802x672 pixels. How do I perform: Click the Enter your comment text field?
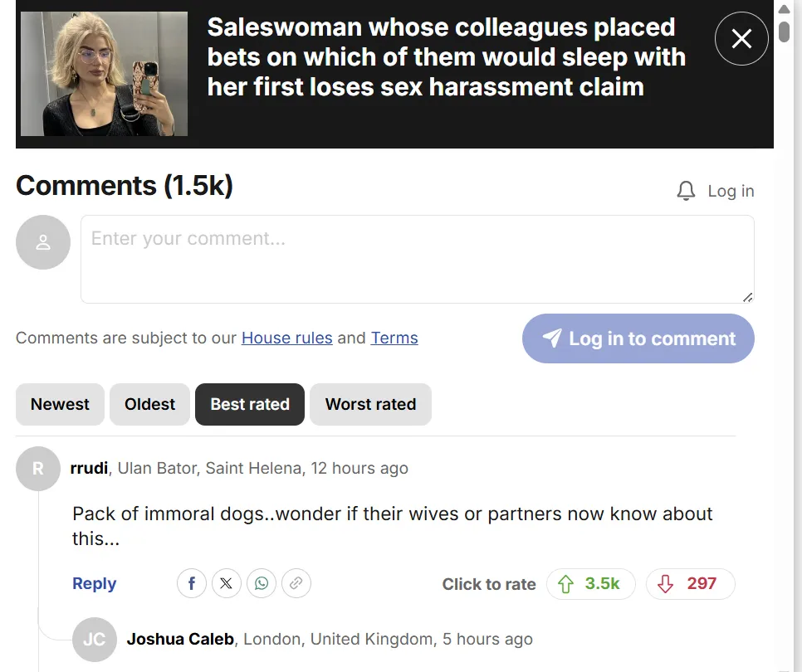click(417, 259)
